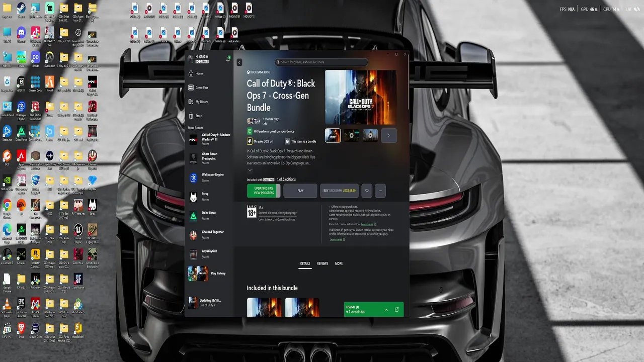Go back with the back arrow button
Image resolution: width=644 pixels, height=362 pixels.
(239, 62)
